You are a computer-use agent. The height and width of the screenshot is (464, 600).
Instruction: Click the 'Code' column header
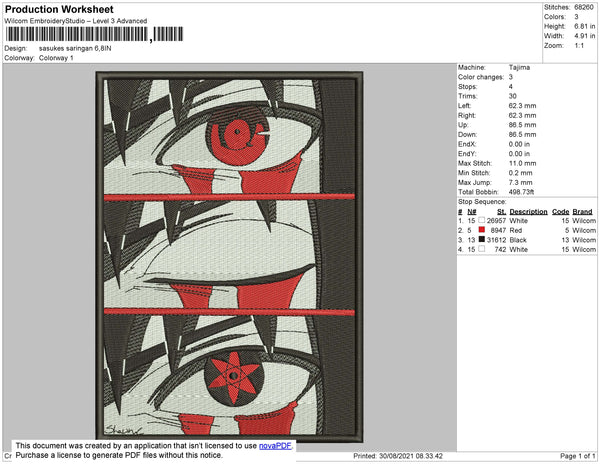[561, 212]
